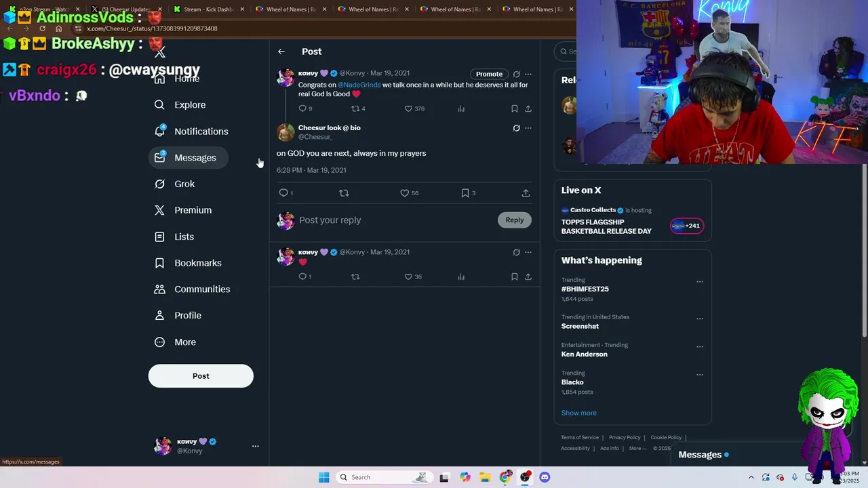The width and height of the screenshot is (868, 488).
Task: Open #BHIMFEST25 trending topic
Action: tap(585, 289)
